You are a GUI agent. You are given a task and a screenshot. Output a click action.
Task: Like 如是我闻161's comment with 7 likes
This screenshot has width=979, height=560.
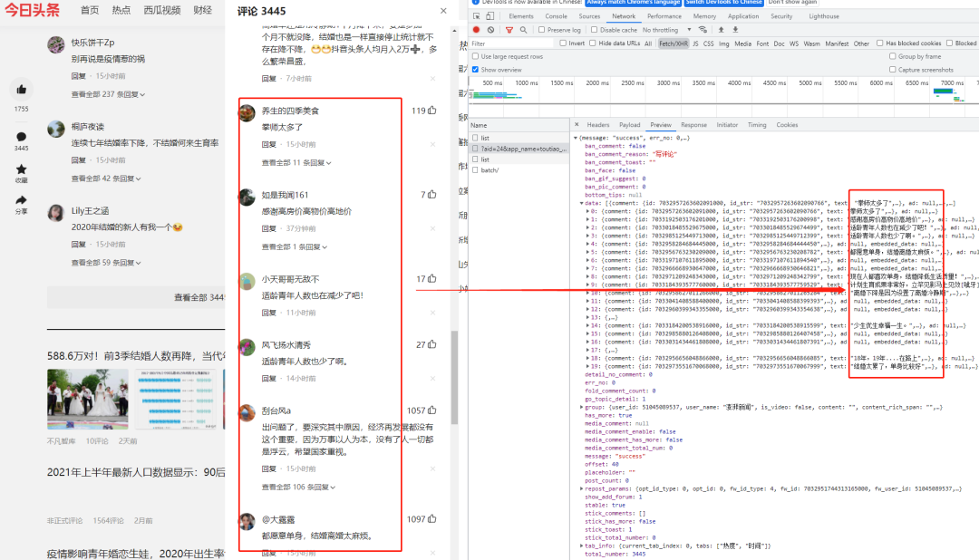[x=432, y=195]
